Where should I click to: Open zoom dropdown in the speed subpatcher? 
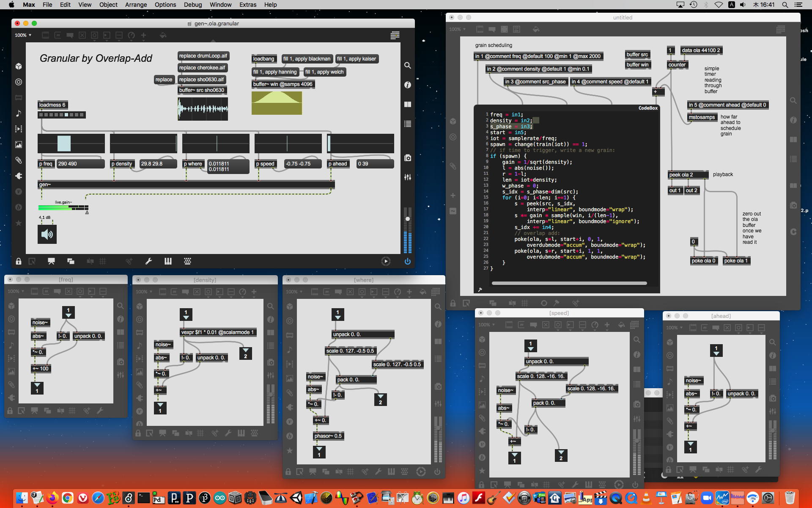[x=486, y=325]
